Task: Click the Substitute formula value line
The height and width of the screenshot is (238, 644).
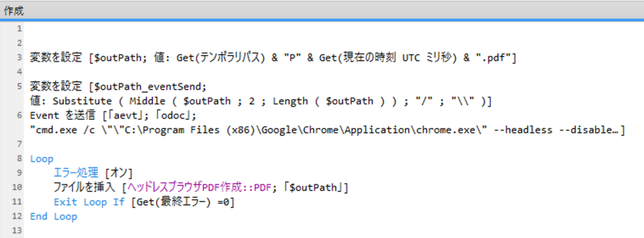Action: coord(260,101)
